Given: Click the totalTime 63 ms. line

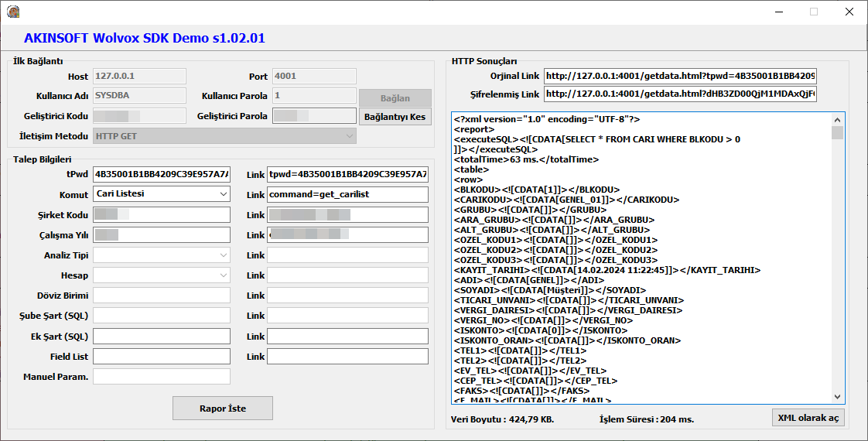Looking at the screenshot, I should pos(526,159).
